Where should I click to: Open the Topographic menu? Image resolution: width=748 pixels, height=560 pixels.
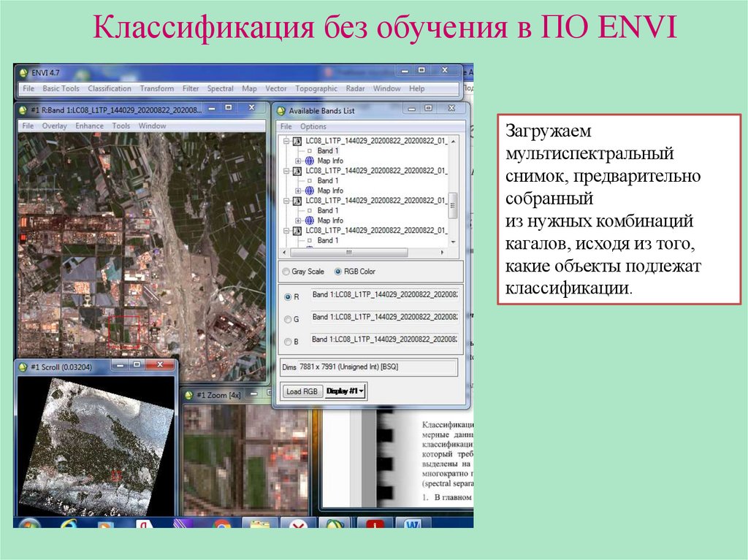coord(316,89)
